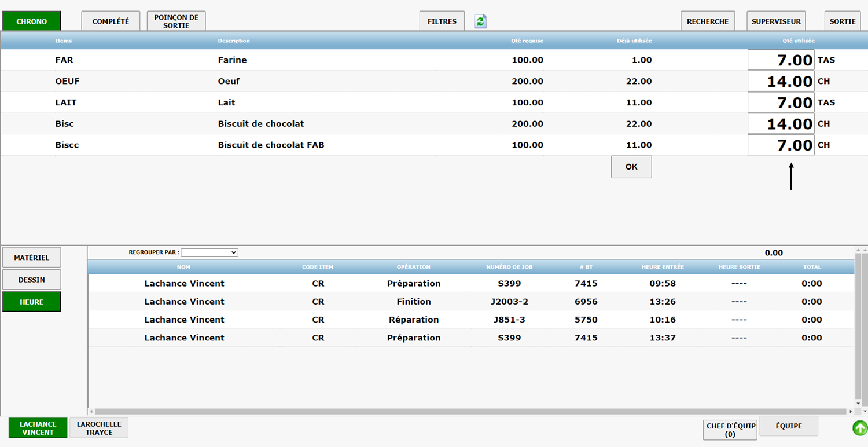Viewport: 868px width, 447px height.
Task: Click the Items column header
Action: click(x=63, y=41)
